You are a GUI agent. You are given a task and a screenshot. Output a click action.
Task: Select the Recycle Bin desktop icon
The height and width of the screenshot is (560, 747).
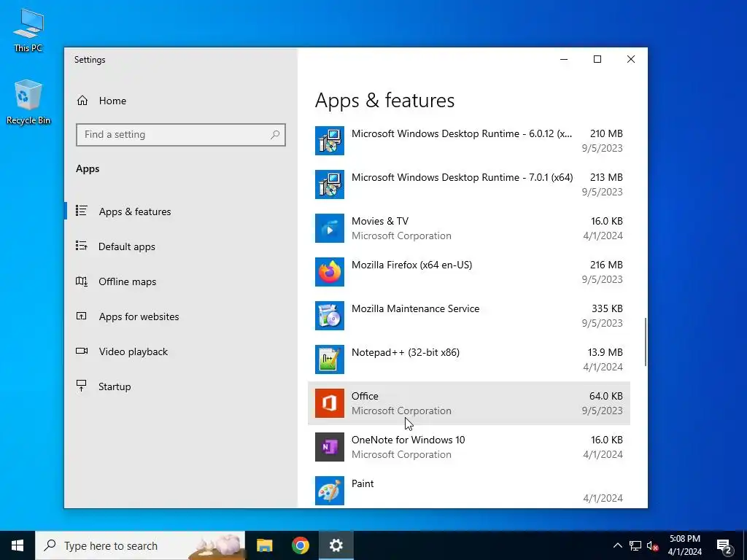click(x=28, y=102)
